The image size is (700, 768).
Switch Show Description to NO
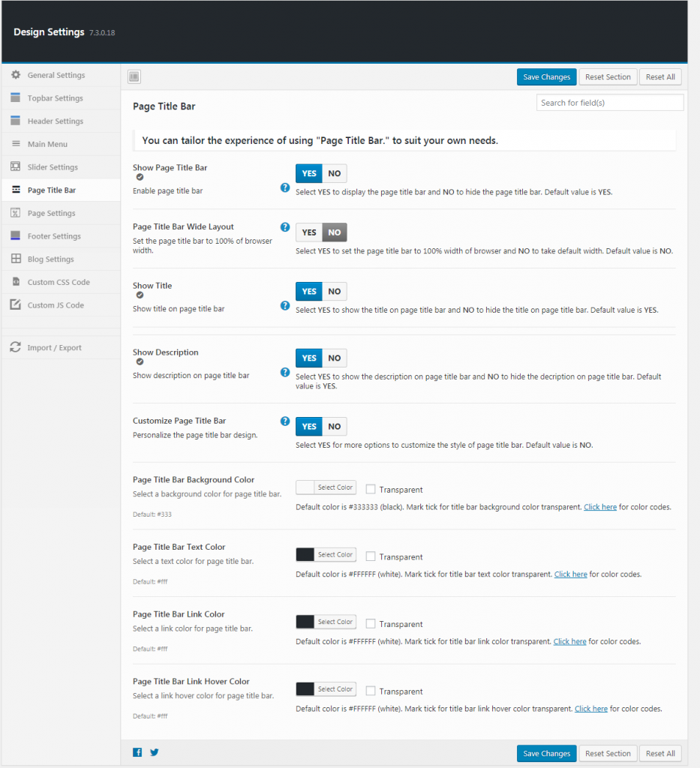335,358
